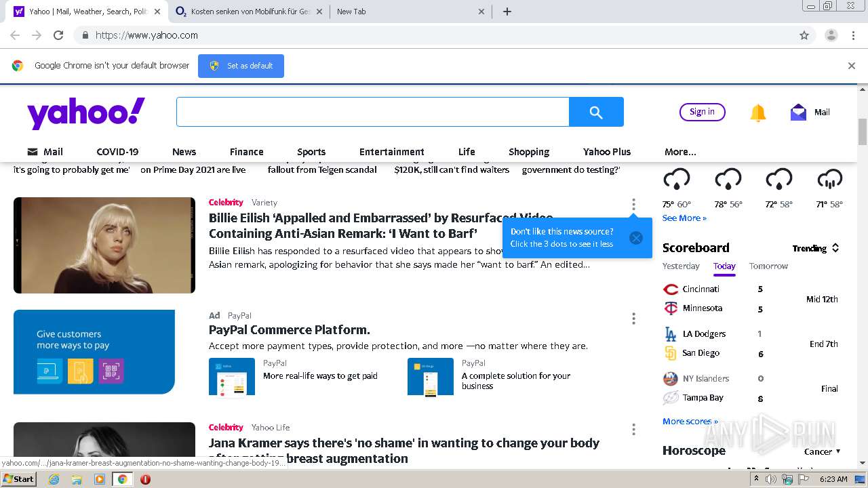Go back in Chrome
Screen dimensions: 868x488
point(15,35)
